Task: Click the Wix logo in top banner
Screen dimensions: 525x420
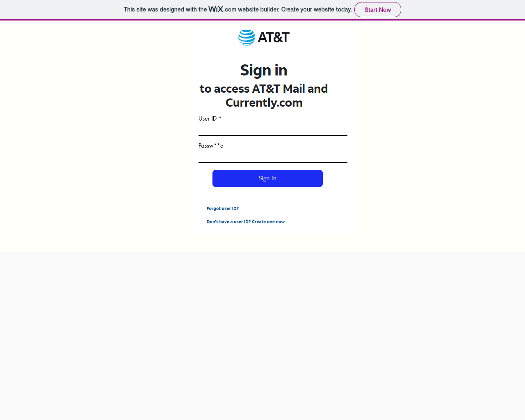Action: pos(216,9)
